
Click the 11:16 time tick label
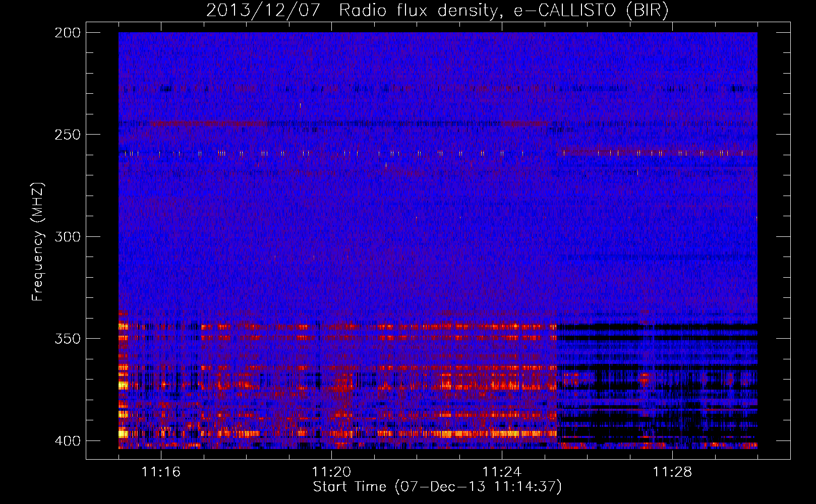[x=161, y=472]
